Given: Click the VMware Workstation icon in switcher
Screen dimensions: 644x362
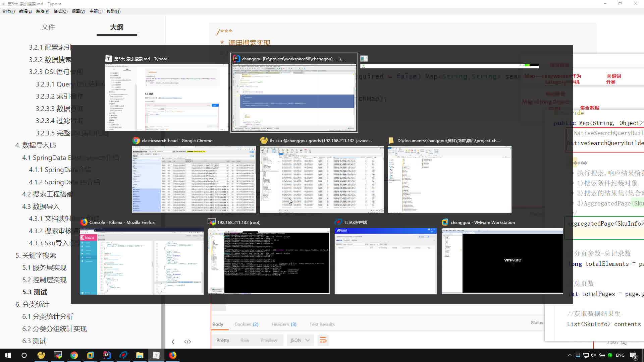Looking at the screenshot, I should [445, 222].
